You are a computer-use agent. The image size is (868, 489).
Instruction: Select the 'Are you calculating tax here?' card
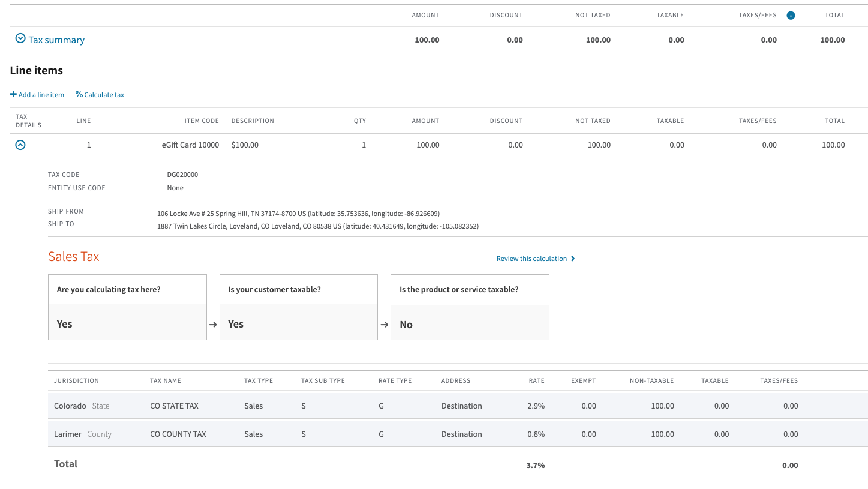tap(127, 307)
